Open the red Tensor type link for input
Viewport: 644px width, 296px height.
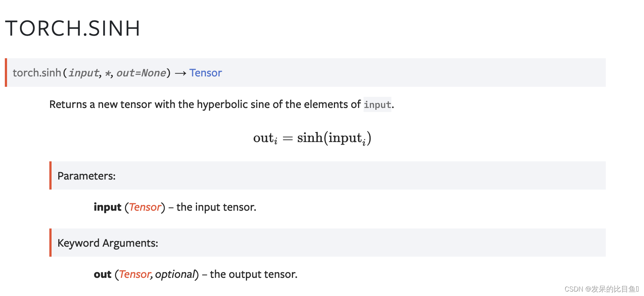tap(145, 207)
